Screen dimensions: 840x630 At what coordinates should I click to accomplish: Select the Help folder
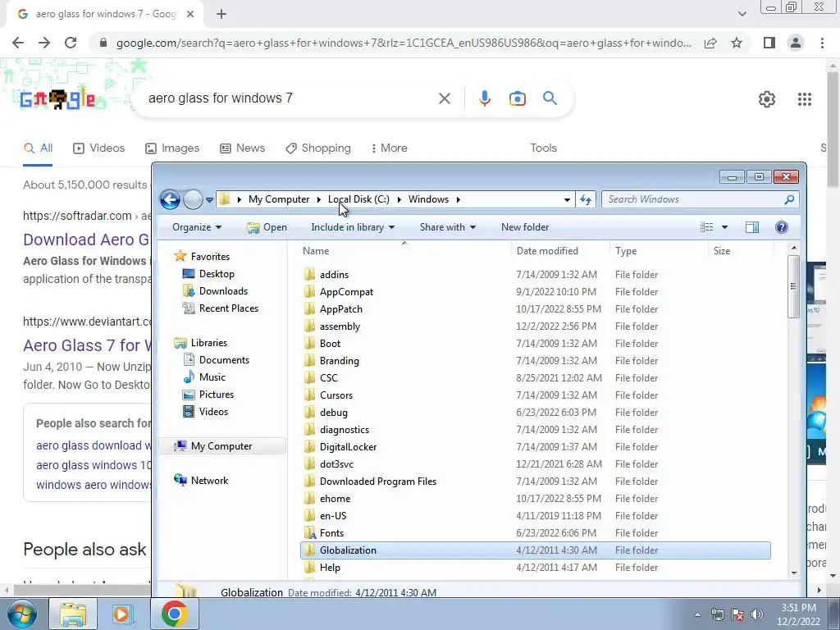click(330, 568)
